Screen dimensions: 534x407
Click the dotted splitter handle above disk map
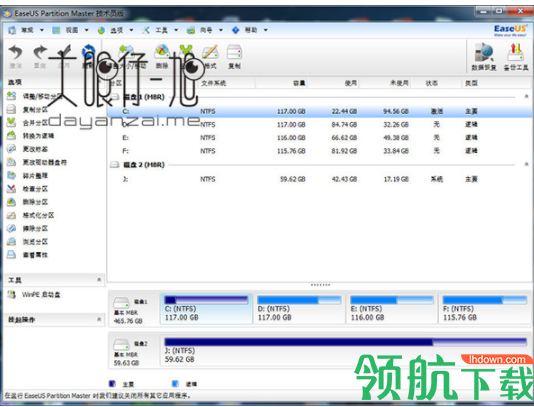pyautogui.click(x=320, y=285)
